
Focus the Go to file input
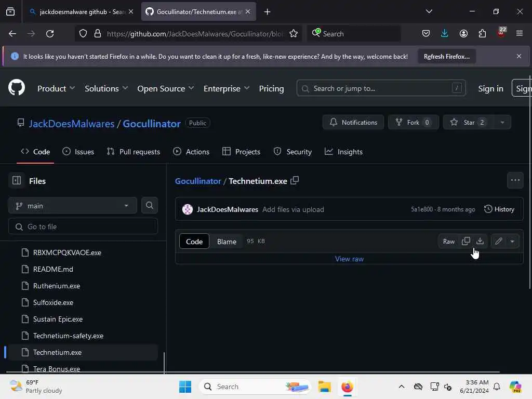pyautogui.click(x=83, y=227)
